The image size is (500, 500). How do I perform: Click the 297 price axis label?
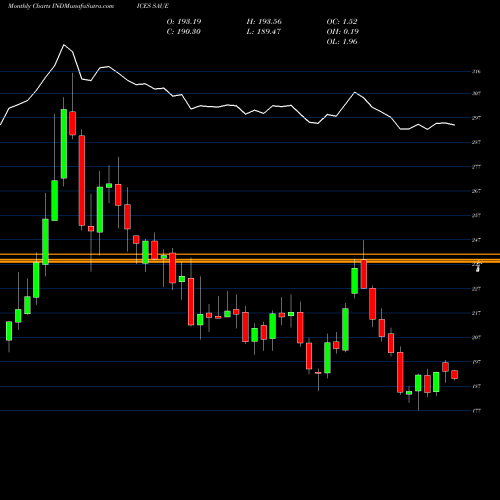tap(476, 118)
